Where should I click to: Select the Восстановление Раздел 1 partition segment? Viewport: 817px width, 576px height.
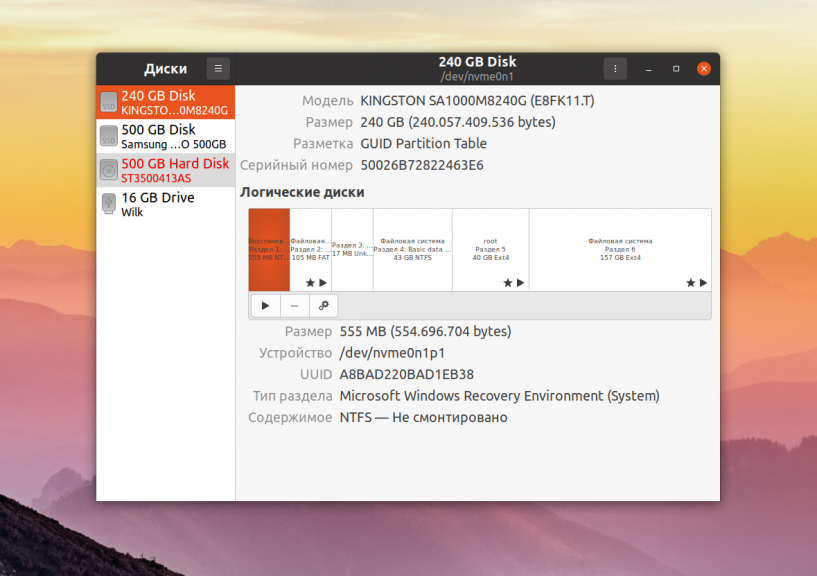(270, 245)
